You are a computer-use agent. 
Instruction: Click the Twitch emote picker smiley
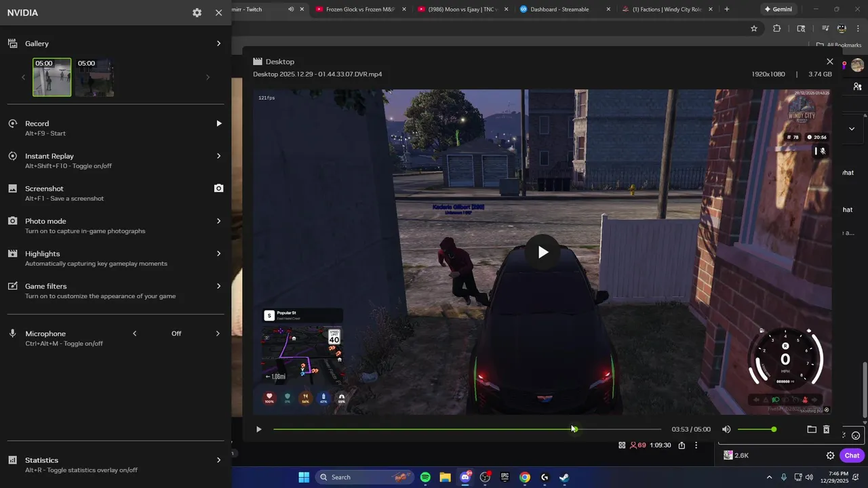tap(856, 436)
